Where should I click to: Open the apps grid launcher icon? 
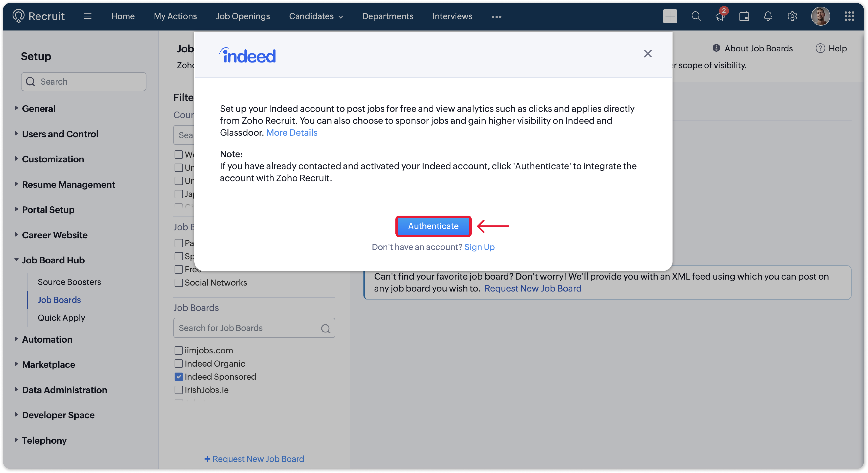[x=849, y=16]
